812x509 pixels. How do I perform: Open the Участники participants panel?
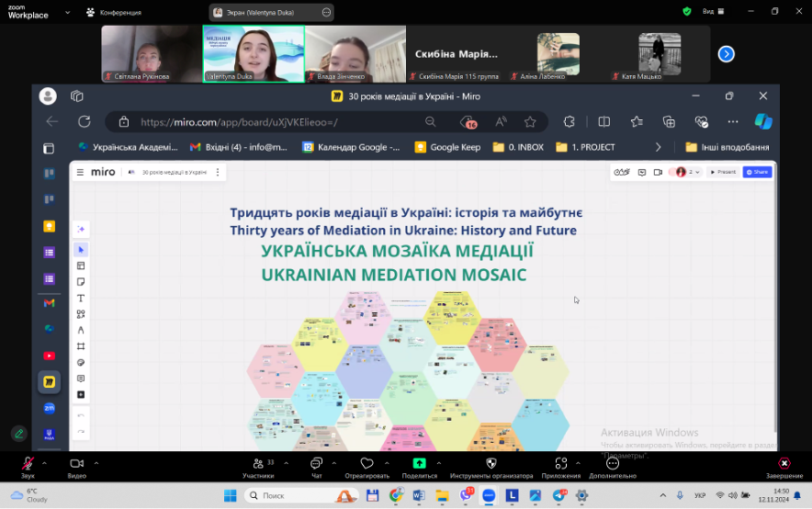pyautogui.click(x=258, y=467)
